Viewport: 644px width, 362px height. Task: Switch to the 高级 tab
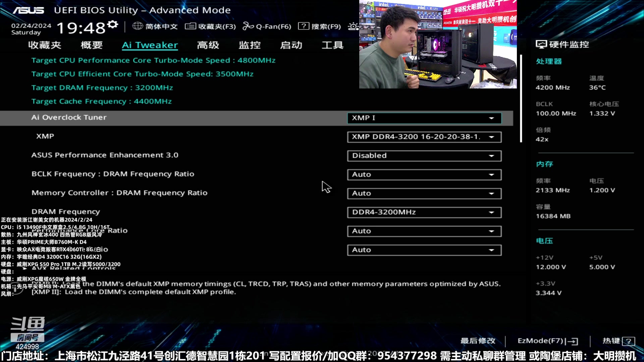tap(208, 45)
